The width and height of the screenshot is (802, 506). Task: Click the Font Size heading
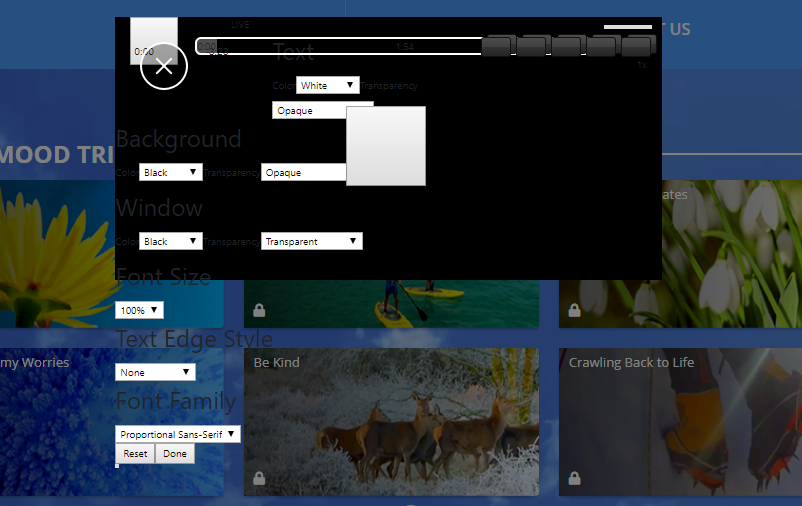[x=164, y=277]
